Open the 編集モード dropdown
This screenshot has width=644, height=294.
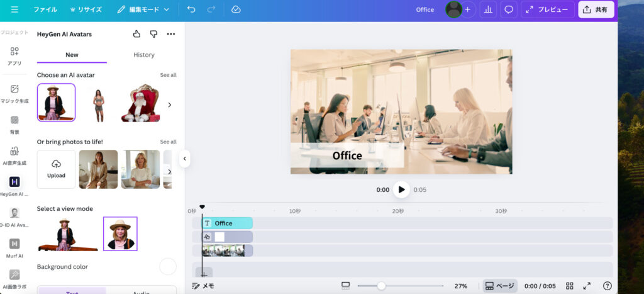143,9
